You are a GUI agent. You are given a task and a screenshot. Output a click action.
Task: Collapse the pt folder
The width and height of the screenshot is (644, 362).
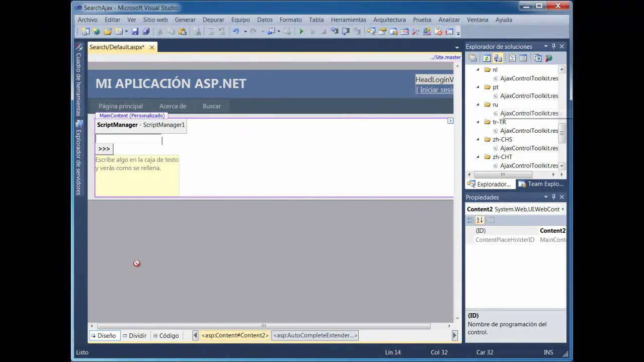point(478,87)
